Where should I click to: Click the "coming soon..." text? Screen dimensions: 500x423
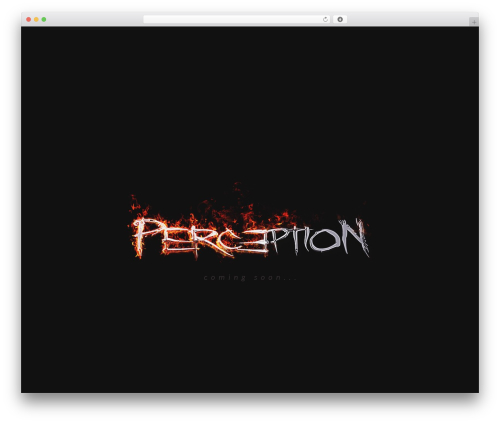(x=250, y=277)
